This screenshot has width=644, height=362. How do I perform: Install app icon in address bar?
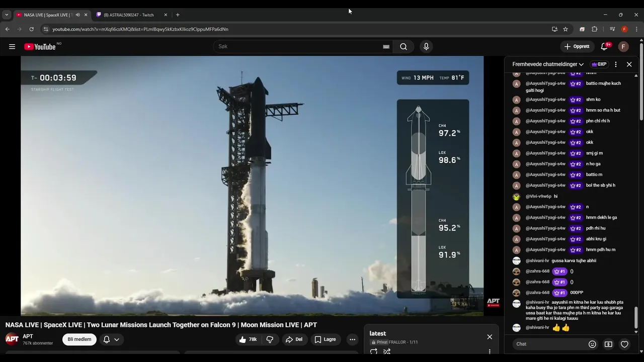click(554, 29)
